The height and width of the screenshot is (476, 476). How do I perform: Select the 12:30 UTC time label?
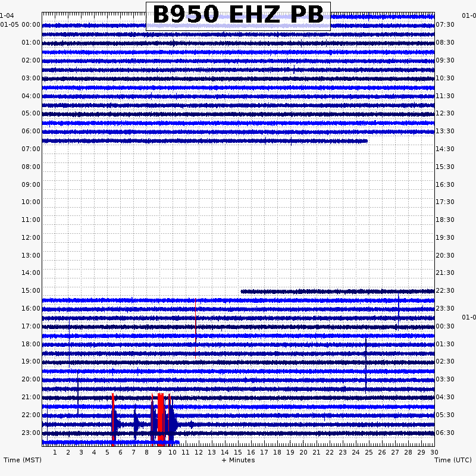445,114
